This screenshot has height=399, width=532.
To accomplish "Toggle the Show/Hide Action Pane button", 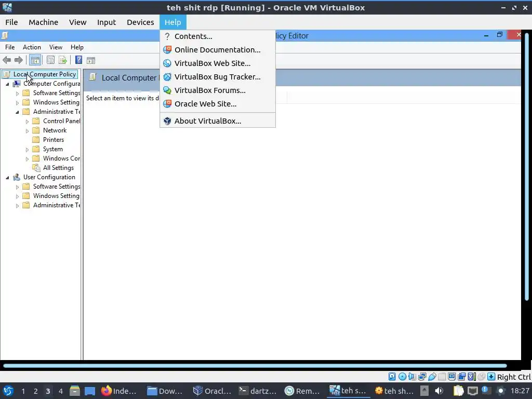I will point(91,60).
